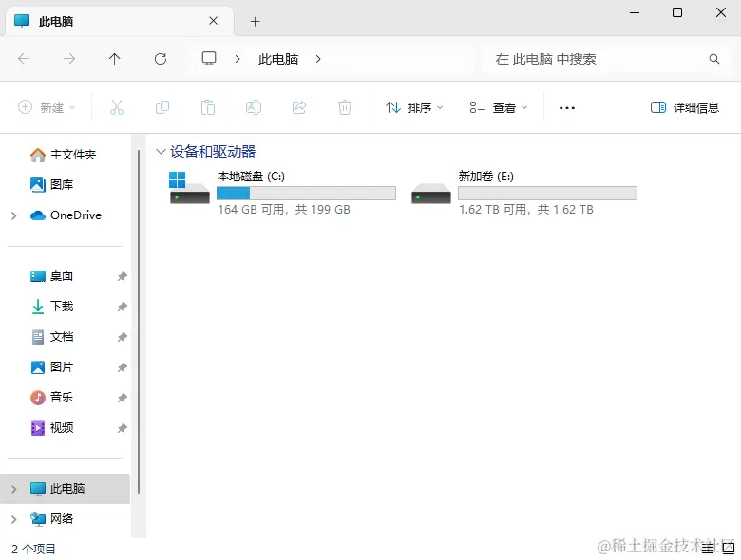Screen dimensions: 741x560
Task: Select 此电脑 in the sidebar
Action: (66, 488)
